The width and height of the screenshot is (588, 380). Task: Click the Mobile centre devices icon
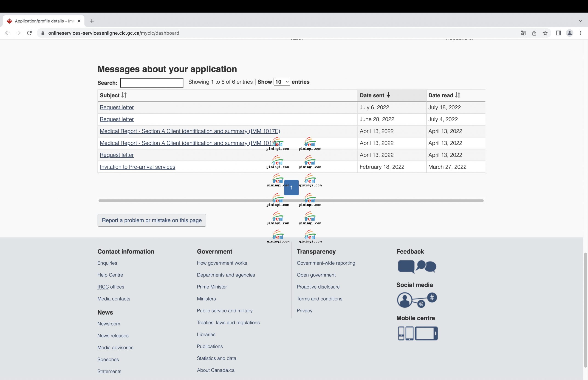418,333
